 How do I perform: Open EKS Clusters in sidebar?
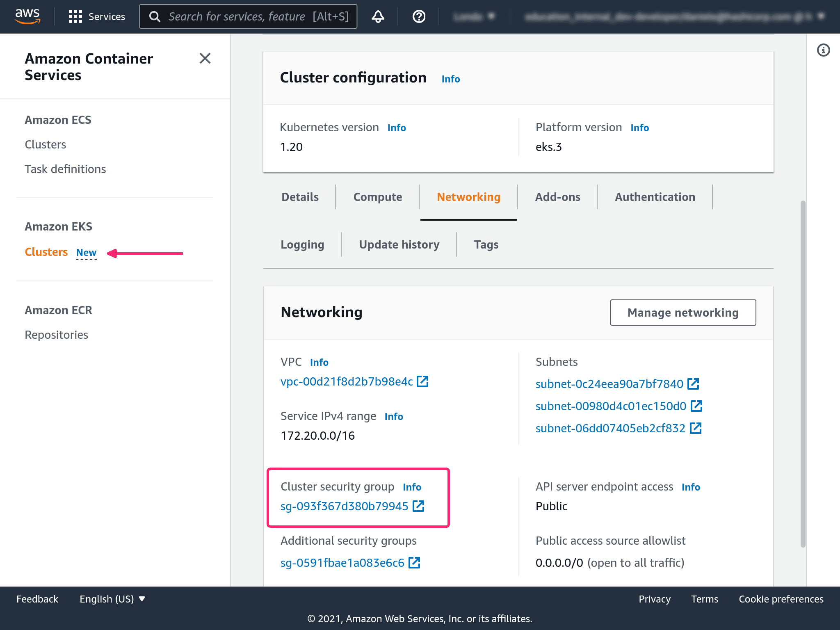[46, 252]
